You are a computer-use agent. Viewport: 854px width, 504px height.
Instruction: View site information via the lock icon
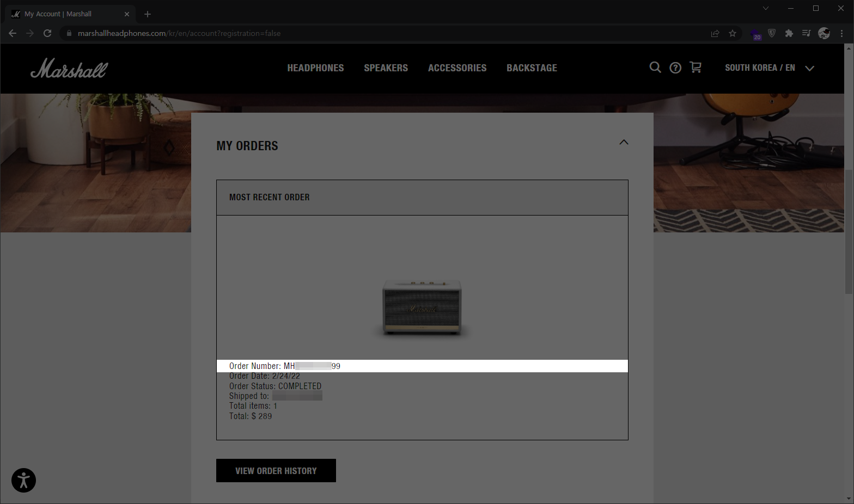[x=69, y=33]
